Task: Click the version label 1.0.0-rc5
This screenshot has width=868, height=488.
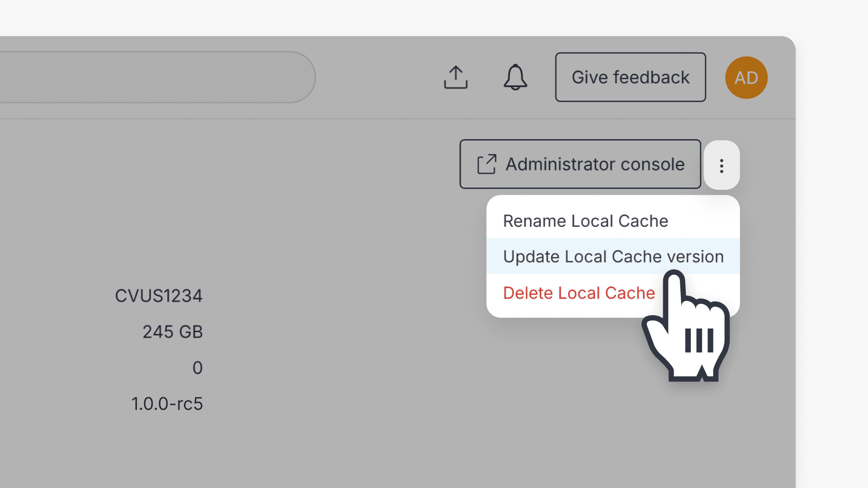Action: click(167, 404)
